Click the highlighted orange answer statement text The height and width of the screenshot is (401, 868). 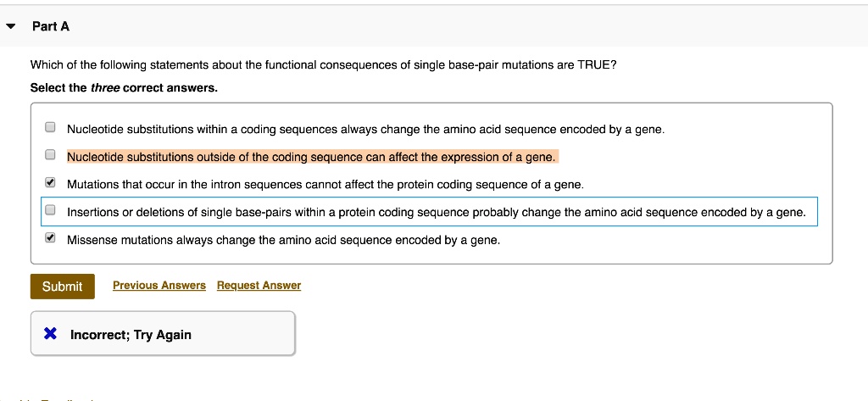point(311,157)
